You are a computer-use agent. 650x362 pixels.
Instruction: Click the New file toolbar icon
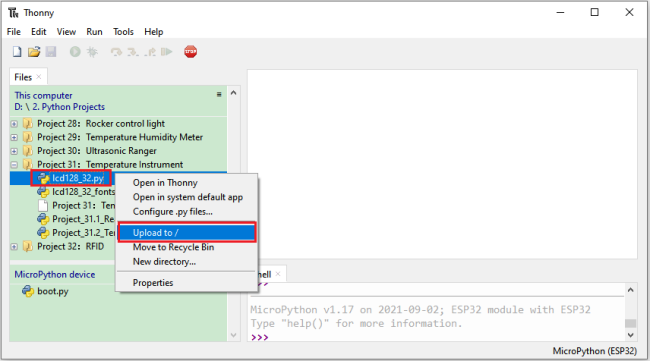17,52
